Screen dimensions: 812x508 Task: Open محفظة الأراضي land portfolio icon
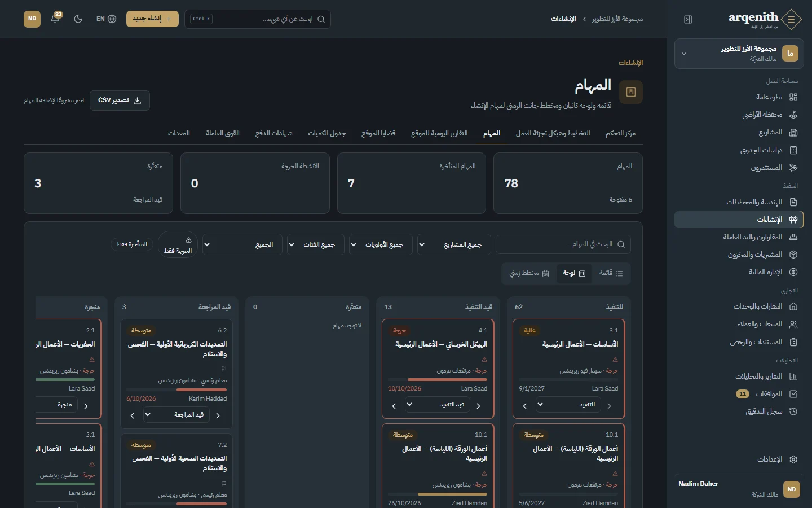793,115
